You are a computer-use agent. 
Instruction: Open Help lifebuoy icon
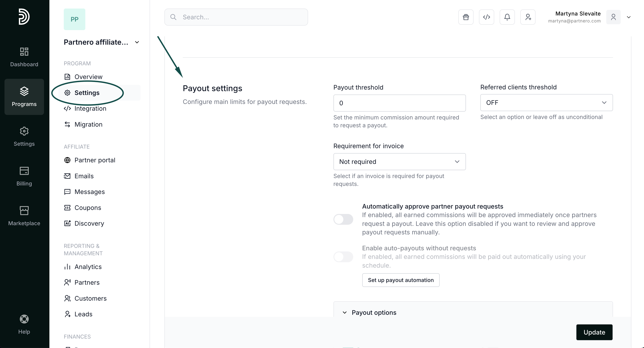[24, 324]
